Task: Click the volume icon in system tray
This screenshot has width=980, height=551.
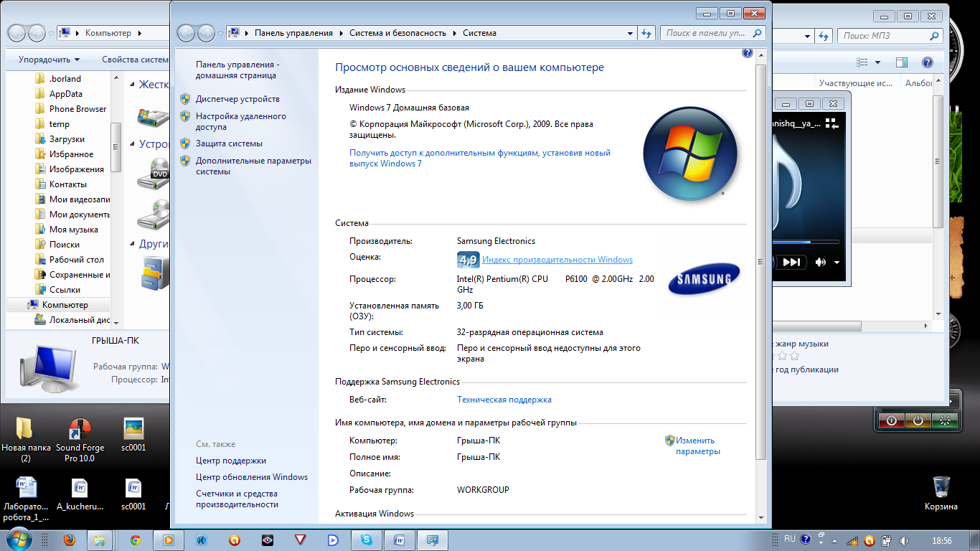Action: pos(904,540)
